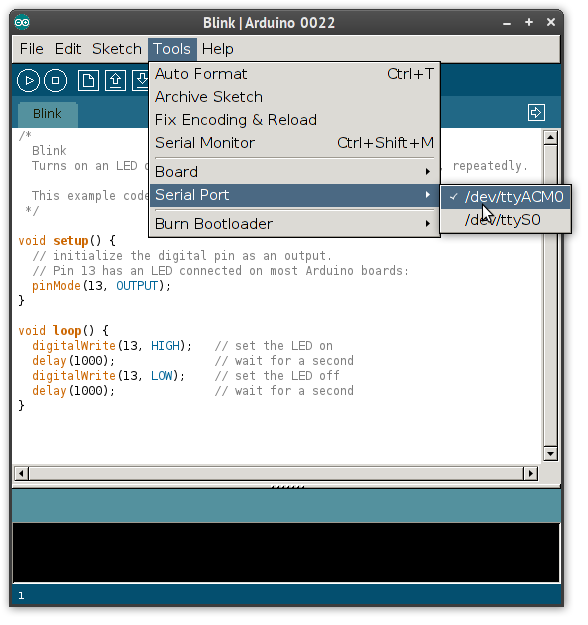Viewport: 588px width, 625px height.
Task: Click line number '1' in status bar
Action: (21, 596)
